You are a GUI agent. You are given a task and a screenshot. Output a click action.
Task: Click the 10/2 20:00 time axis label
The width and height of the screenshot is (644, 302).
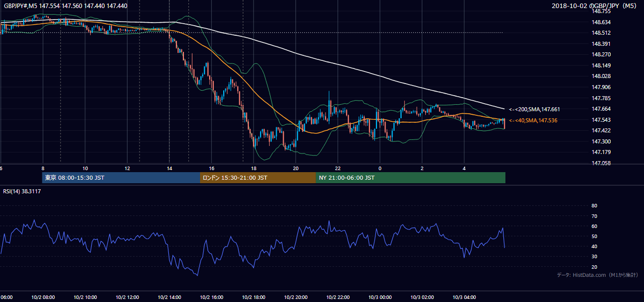coord(296,297)
